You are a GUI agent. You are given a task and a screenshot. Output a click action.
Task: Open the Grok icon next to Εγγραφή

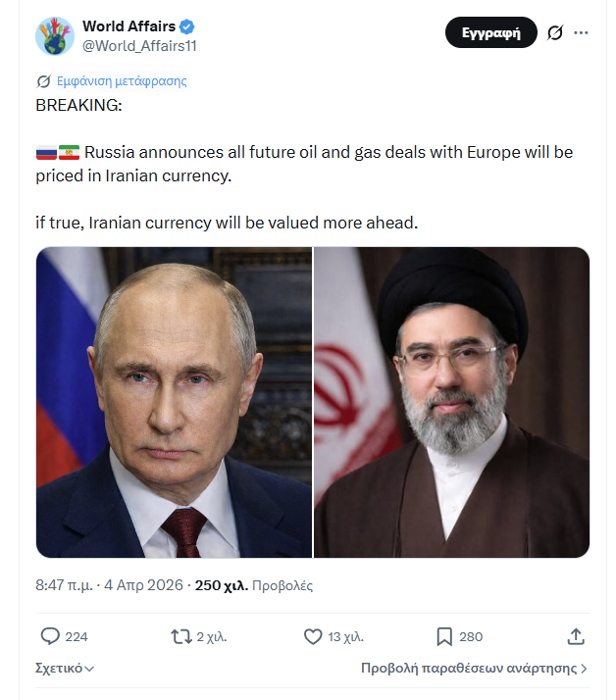click(554, 32)
